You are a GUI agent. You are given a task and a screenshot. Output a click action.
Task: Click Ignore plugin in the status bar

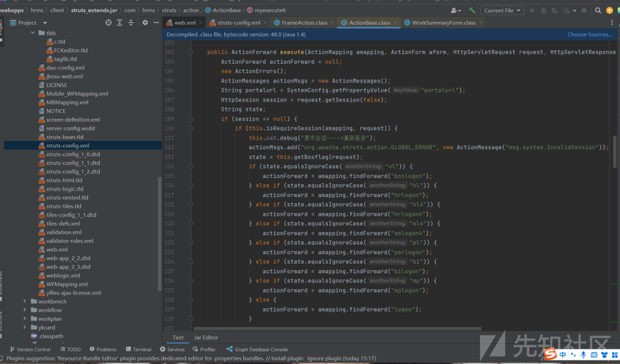click(x=324, y=358)
